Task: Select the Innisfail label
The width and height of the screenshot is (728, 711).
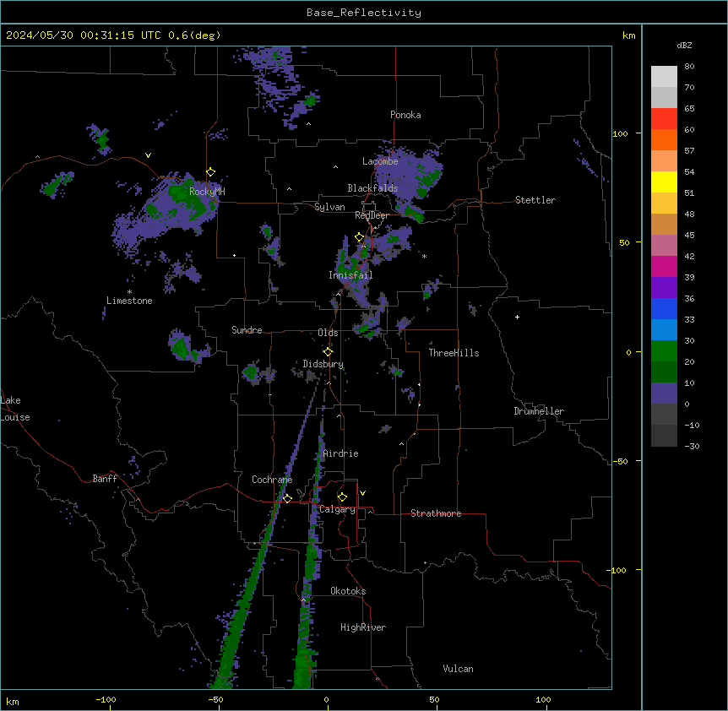Action: [350, 275]
